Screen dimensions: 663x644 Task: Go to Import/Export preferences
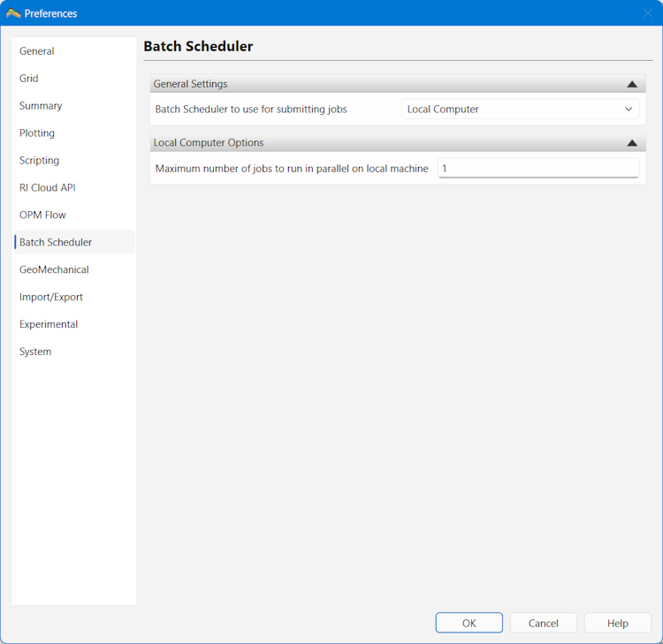click(74, 297)
